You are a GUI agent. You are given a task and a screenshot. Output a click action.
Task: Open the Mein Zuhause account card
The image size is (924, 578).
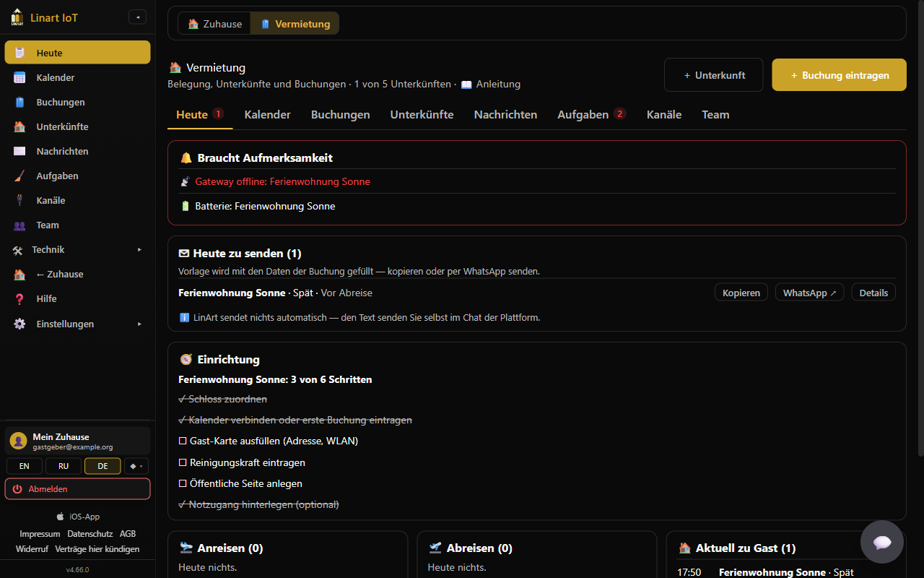pyautogui.click(x=77, y=441)
